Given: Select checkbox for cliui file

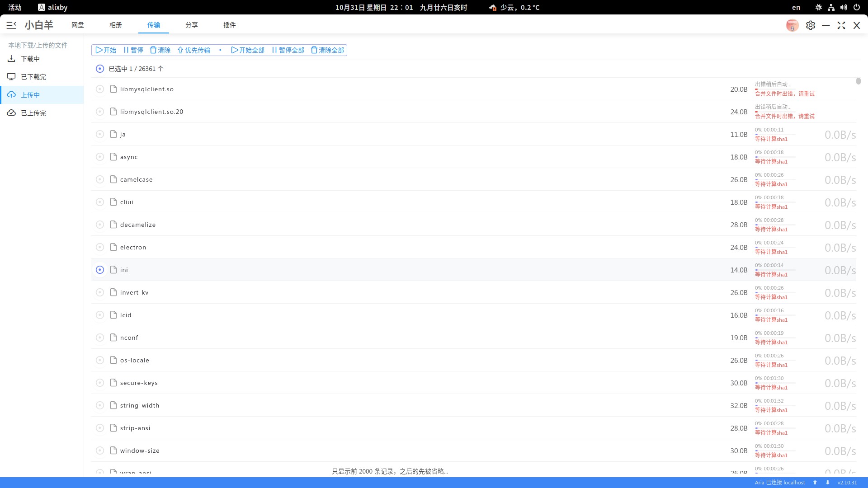Looking at the screenshot, I should (x=100, y=202).
